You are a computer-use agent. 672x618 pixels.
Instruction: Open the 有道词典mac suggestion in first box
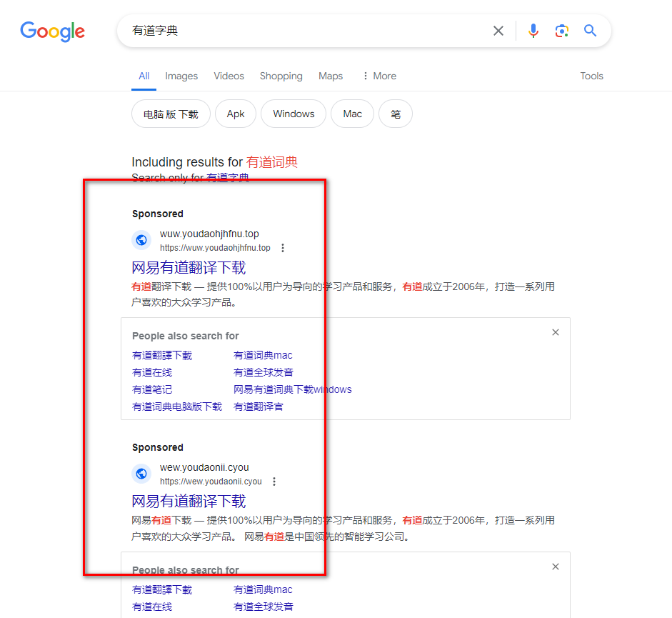click(263, 355)
